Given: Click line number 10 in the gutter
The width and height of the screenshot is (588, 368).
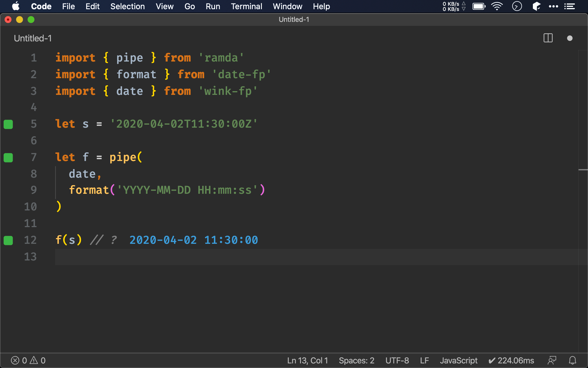Looking at the screenshot, I should pos(30,207).
